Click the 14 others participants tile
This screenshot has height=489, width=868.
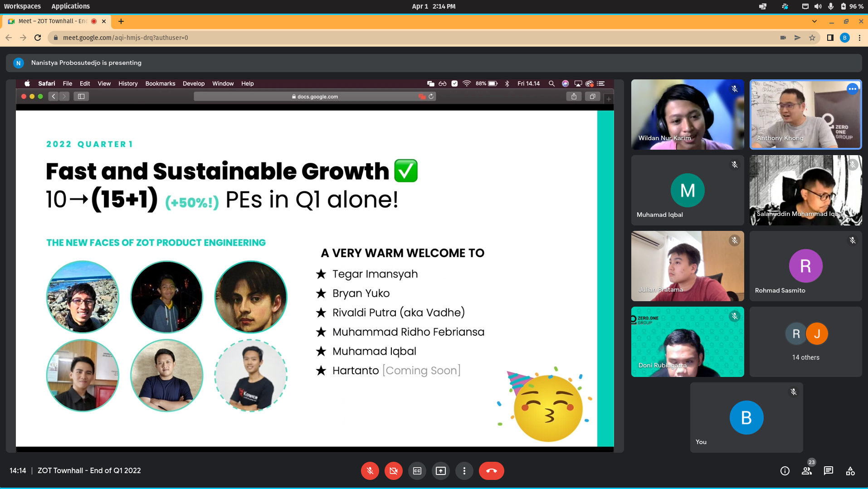point(805,342)
